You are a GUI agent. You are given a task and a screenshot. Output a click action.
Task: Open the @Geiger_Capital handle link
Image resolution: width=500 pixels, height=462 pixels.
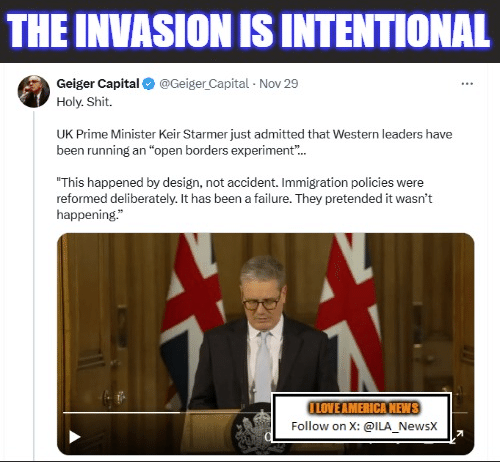point(204,84)
